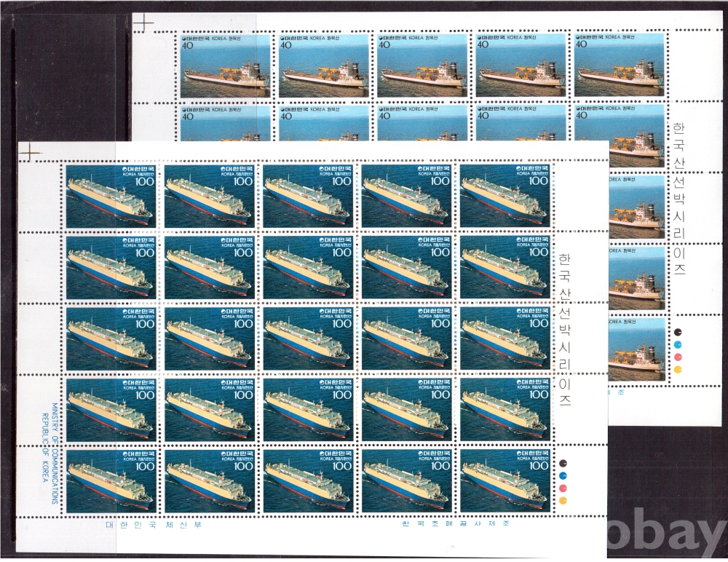The image size is (728, 562).
Task: Click the vertical Korean title on the front sheet
Action: pyautogui.click(x=565, y=329)
